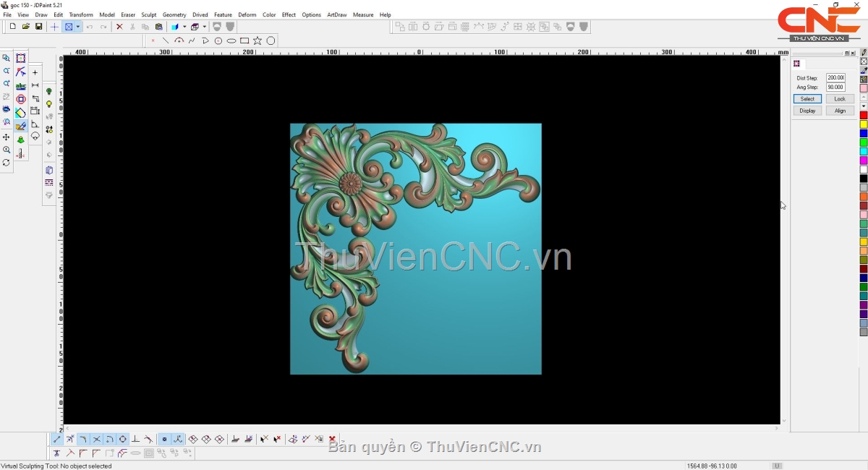The height and width of the screenshot is (470, 868).
Task: Toggle the intersection snap button
Action: pos(96,439)
